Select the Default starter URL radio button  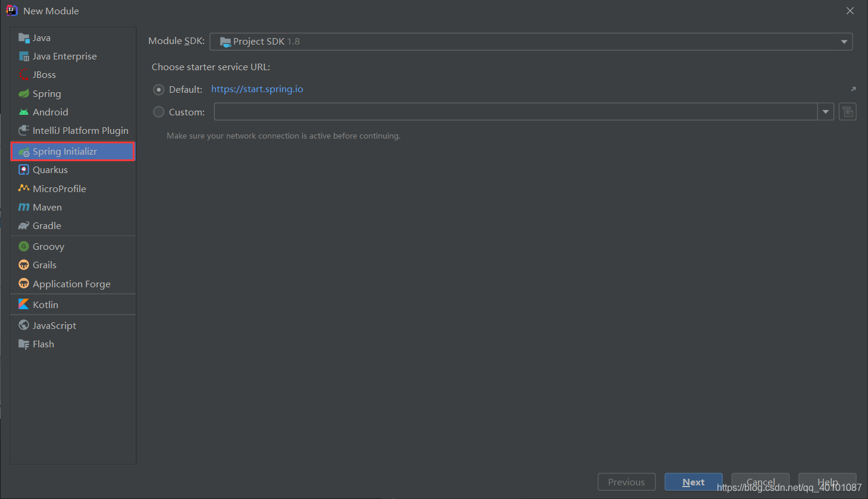coord(159,90)
